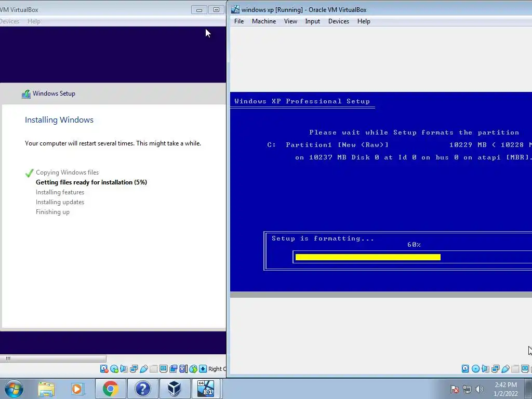
Task: Click the yellow formatting progress bar
Action: point(368,257)
